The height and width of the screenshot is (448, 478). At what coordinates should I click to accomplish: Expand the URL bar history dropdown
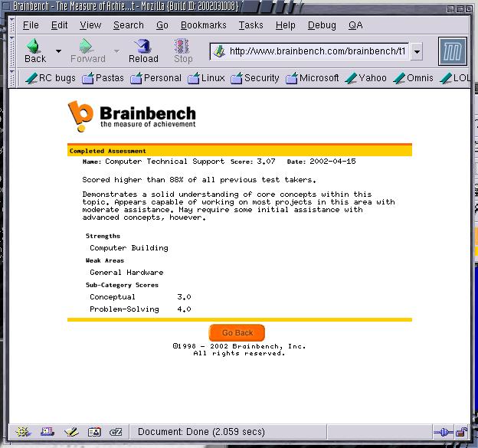click(x=417, y=51)
